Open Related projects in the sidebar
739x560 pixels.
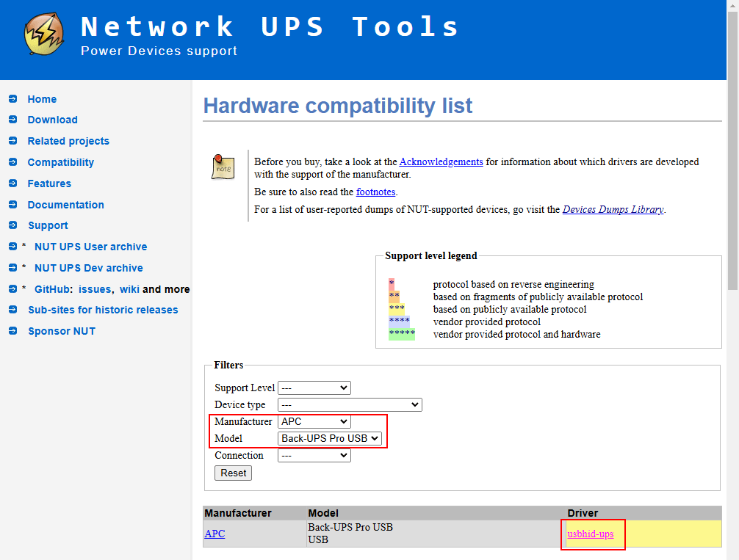click(68, 141)
